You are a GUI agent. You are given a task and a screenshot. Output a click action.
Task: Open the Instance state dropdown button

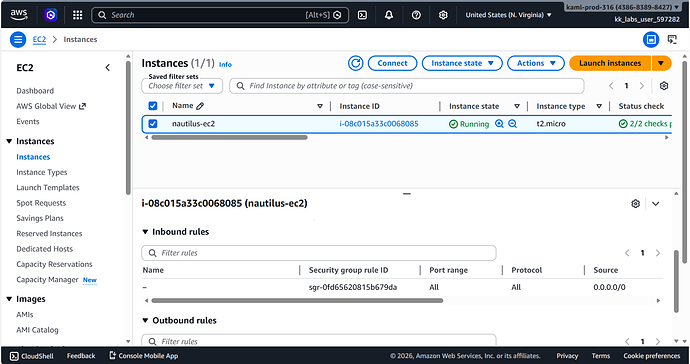(462, 63)
